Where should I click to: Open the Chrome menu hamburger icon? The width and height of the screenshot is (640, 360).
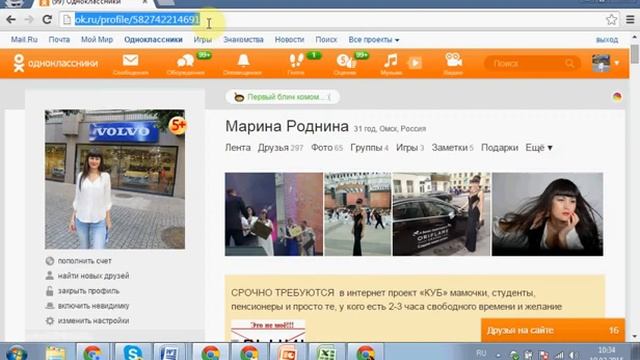(x=630, y=19)
